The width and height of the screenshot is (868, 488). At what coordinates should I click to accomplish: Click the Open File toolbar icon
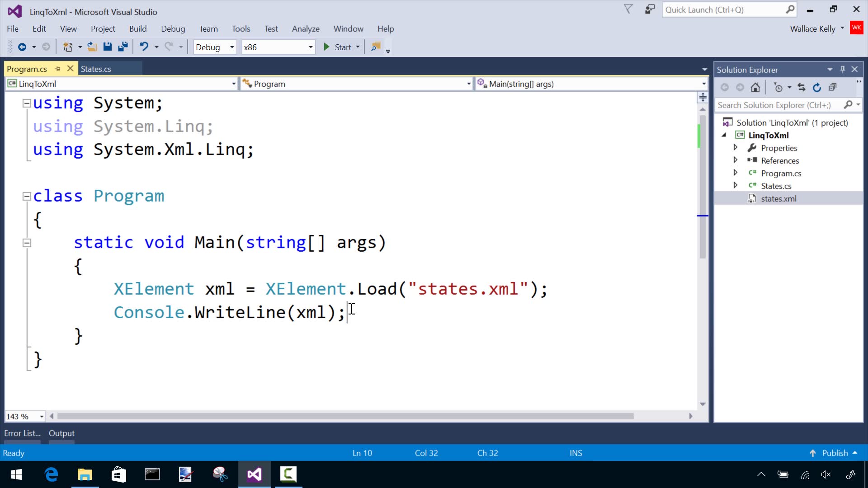[92, 47]
